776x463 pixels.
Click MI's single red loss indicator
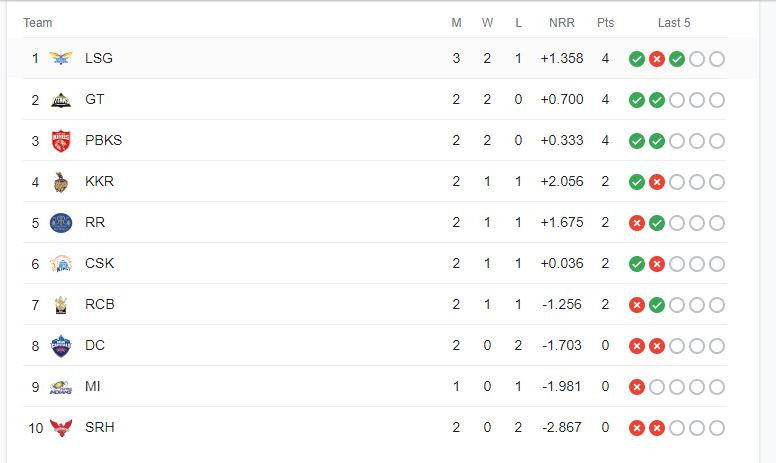tap(636, 387)
